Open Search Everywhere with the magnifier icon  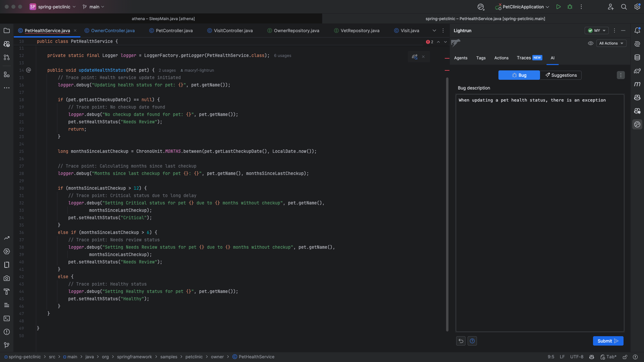click(x=624, y=7)
